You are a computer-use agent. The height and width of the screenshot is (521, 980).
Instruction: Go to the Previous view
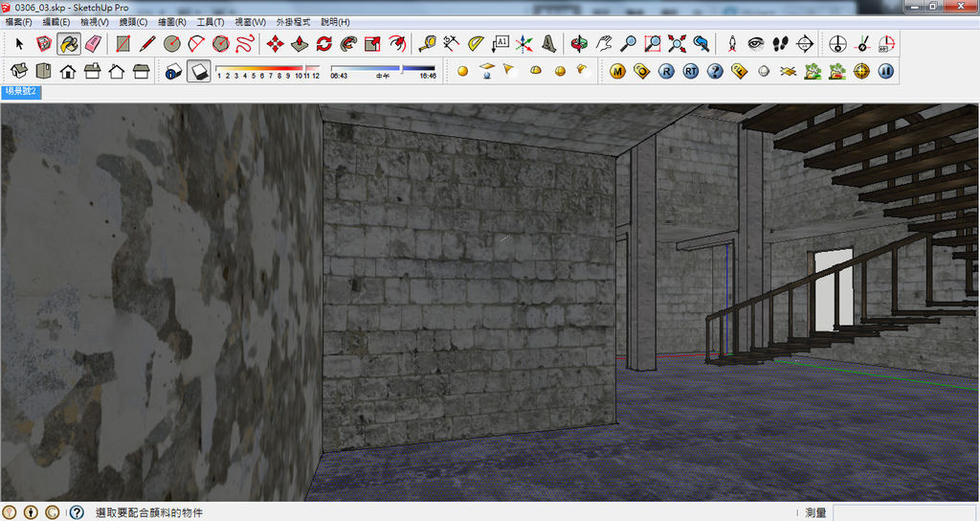click(702, 44)
